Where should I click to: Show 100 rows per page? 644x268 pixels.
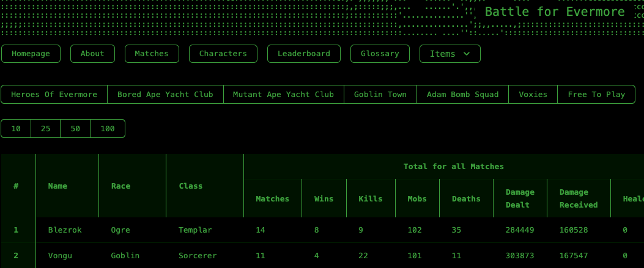[108, 129]
